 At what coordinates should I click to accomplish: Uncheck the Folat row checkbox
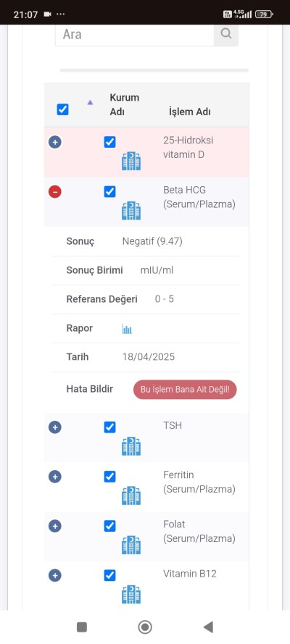coord(109,526)
